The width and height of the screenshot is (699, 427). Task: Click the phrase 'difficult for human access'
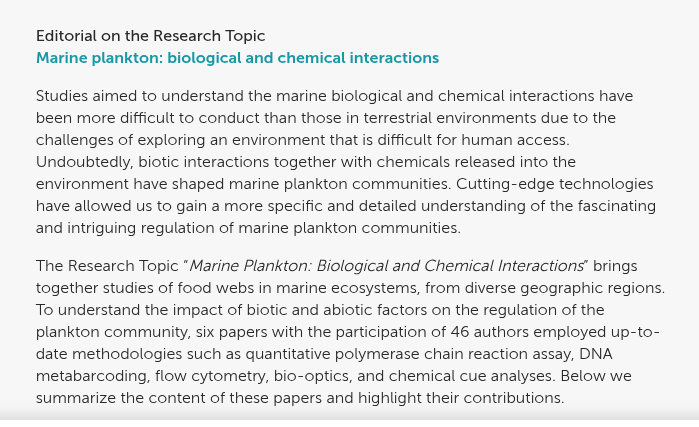coord(473,140)
